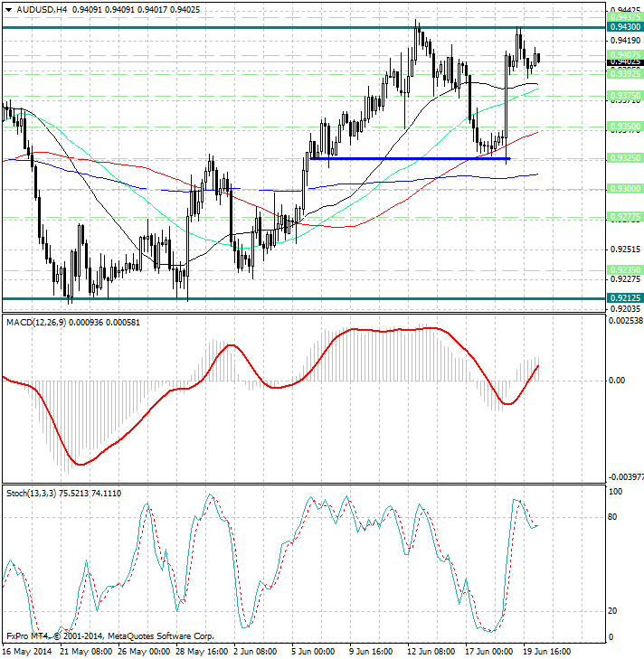
Task: Click the 9 Jun 16:00 time label
Action: pos(371,652)
